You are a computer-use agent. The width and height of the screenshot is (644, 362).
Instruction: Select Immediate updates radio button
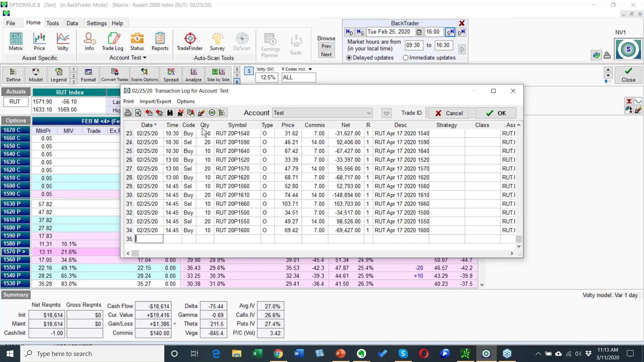[x=406, y=58]
